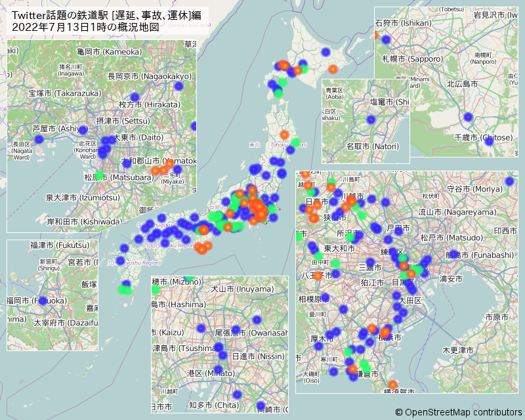Select the blue marker on Fukuoka label

pos(43,301)
